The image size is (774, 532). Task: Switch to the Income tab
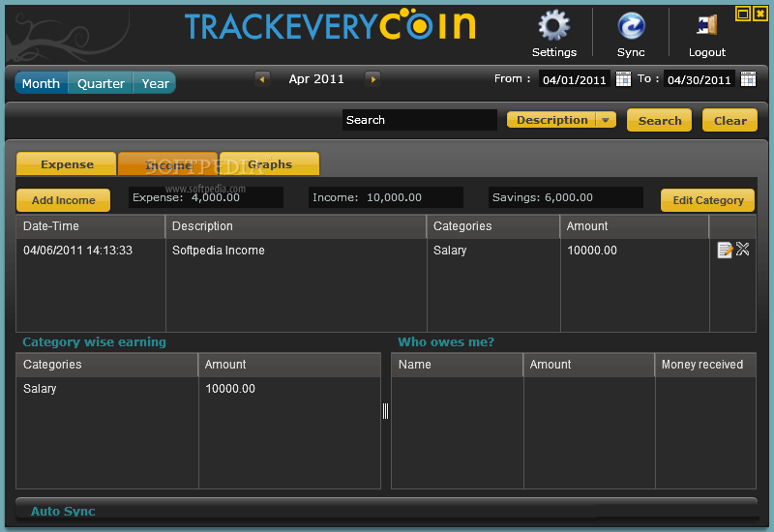click(167, 163)
